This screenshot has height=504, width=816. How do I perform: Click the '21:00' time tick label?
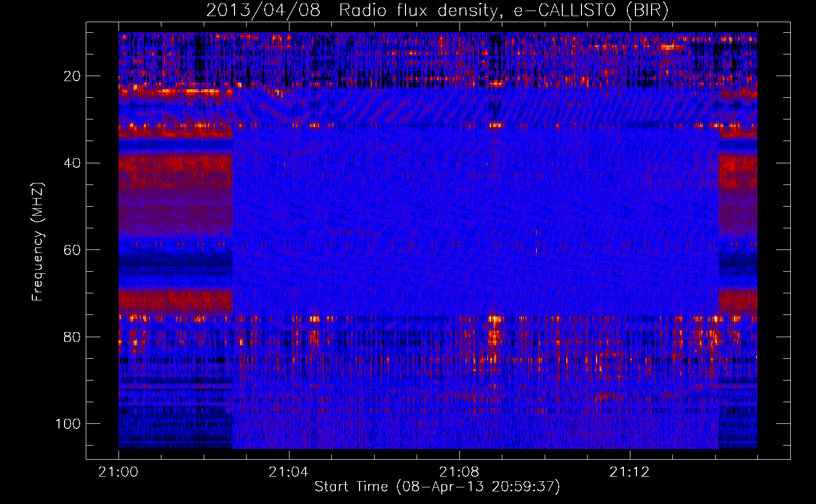[119, 472]
